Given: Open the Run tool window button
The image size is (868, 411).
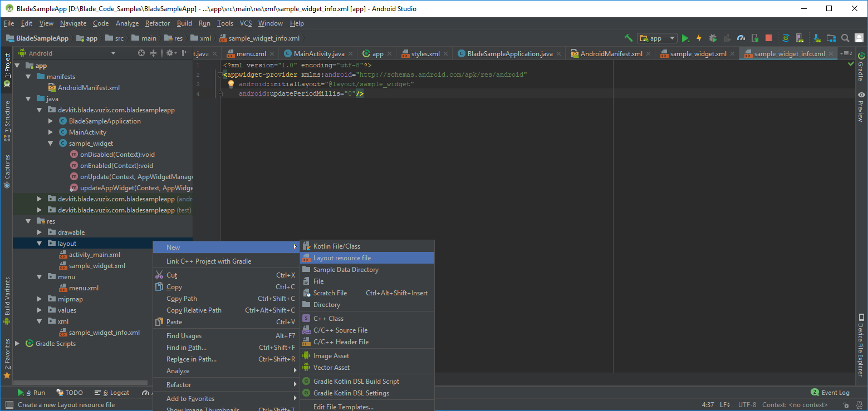Looking at the screenshot, I should [x=31, y=393].
